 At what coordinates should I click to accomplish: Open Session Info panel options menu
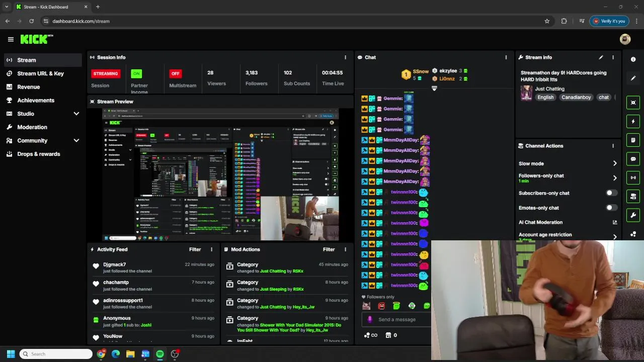tap(345, 57)
